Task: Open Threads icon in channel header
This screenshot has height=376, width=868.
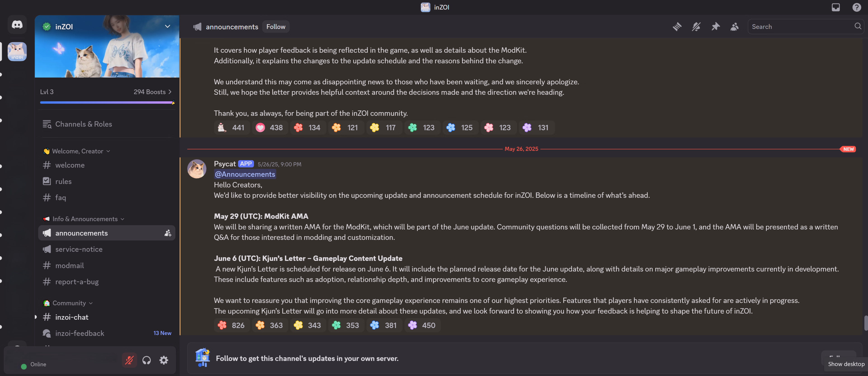Action: 677,27
